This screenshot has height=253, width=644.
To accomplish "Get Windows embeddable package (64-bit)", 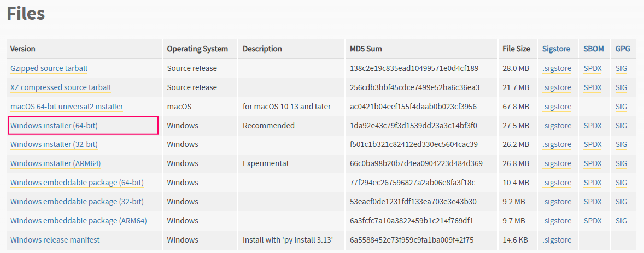I will tap(77, 183).
